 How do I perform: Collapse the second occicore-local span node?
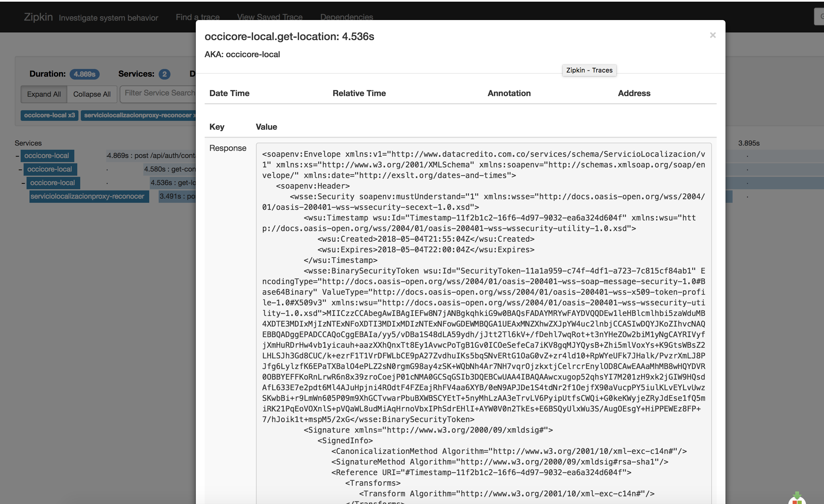tap(21, 169)
